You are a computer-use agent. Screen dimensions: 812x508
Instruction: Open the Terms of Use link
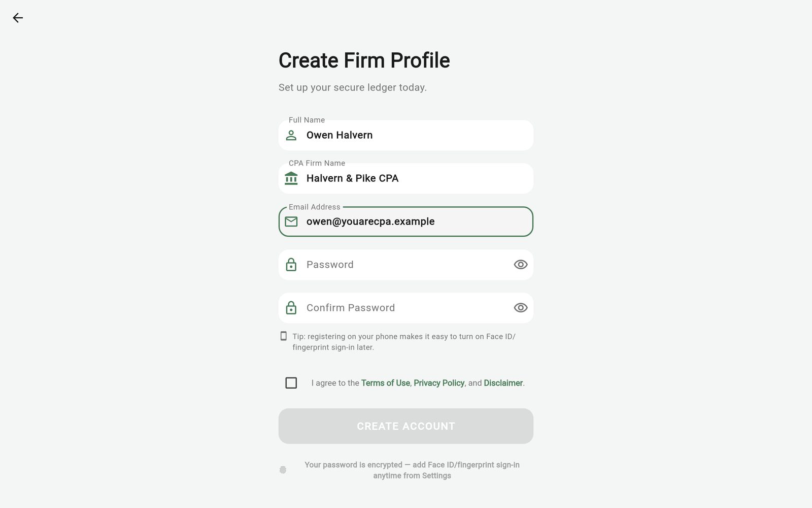tap(386, 383)
